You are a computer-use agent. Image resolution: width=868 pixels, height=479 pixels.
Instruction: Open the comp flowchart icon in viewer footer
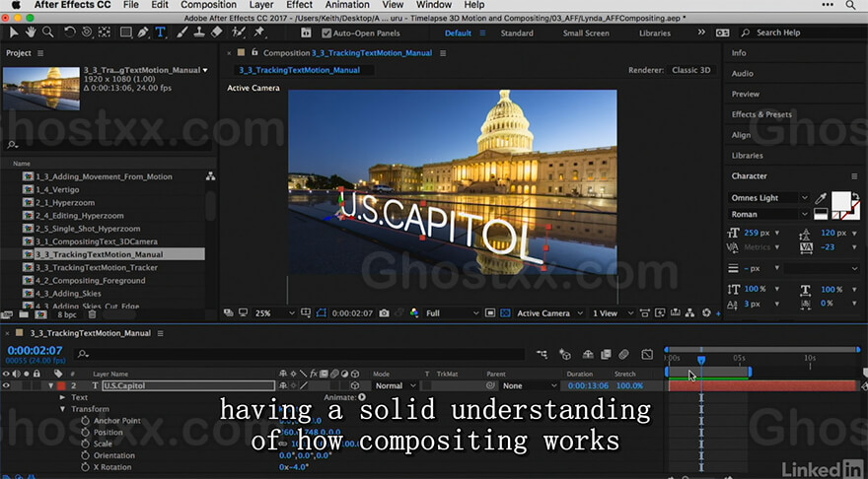689,313
